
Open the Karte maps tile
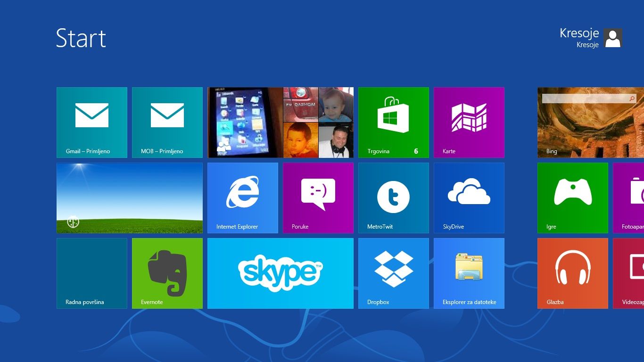469,123
